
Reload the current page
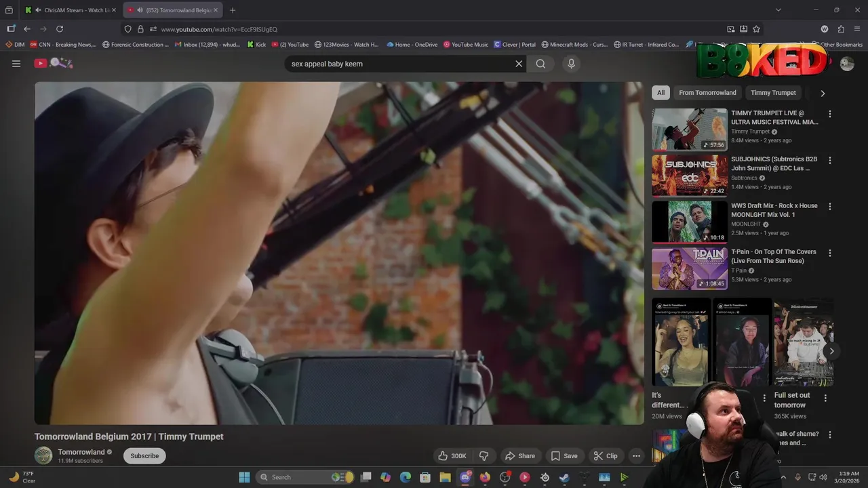click(60, 29)
